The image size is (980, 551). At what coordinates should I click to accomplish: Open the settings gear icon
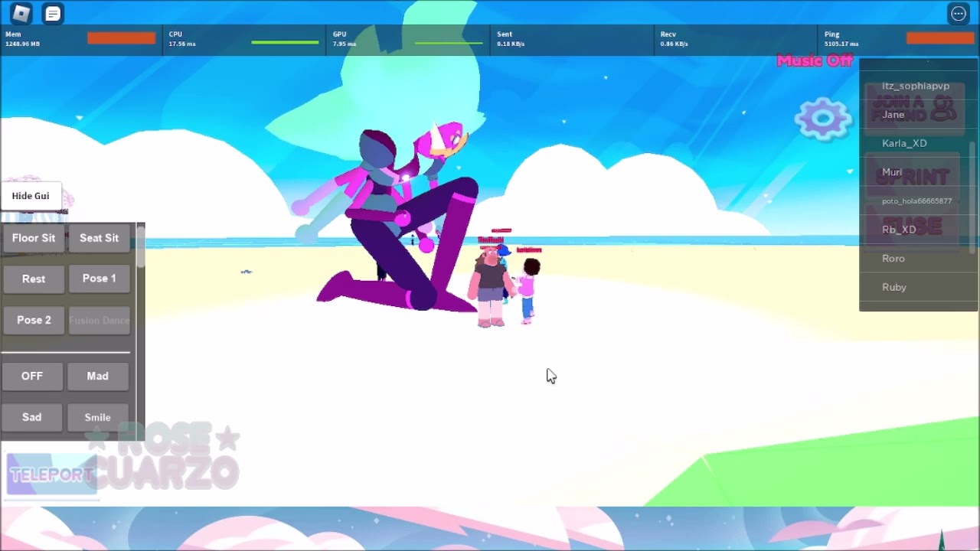point(823,119)
